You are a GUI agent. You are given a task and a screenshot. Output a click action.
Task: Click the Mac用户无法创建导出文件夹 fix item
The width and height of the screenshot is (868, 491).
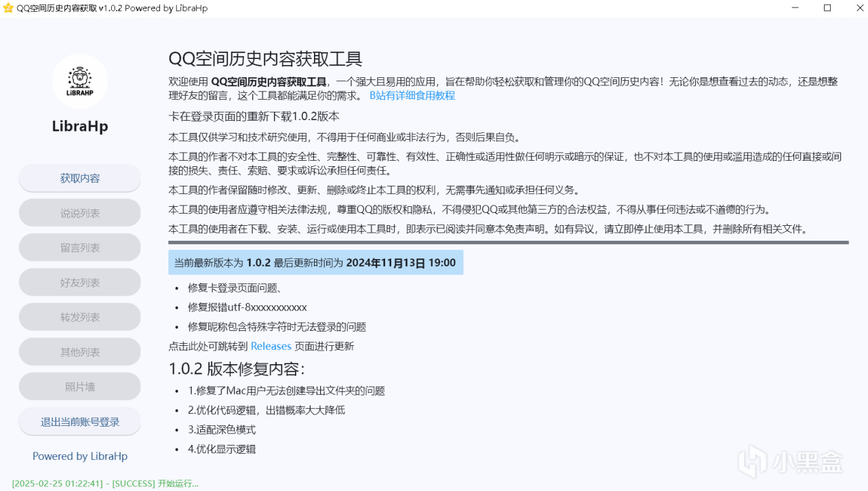click(286, 391)
